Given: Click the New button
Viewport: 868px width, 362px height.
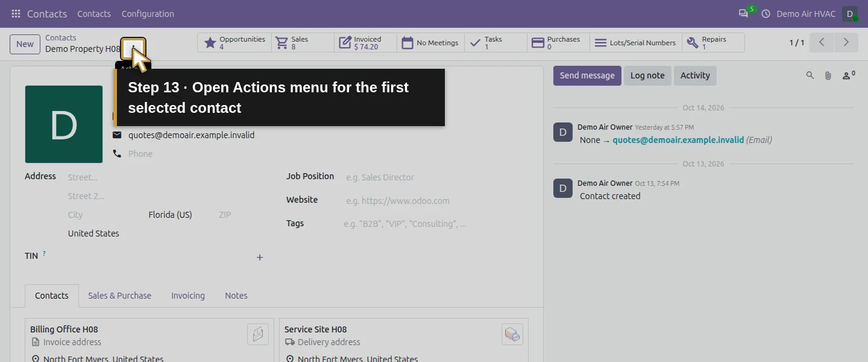Looking at the screenshot, I should (25, 44).
